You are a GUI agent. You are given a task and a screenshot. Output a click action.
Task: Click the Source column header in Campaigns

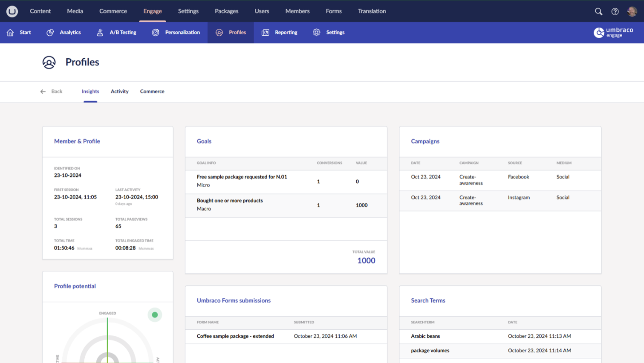[515, 163]
